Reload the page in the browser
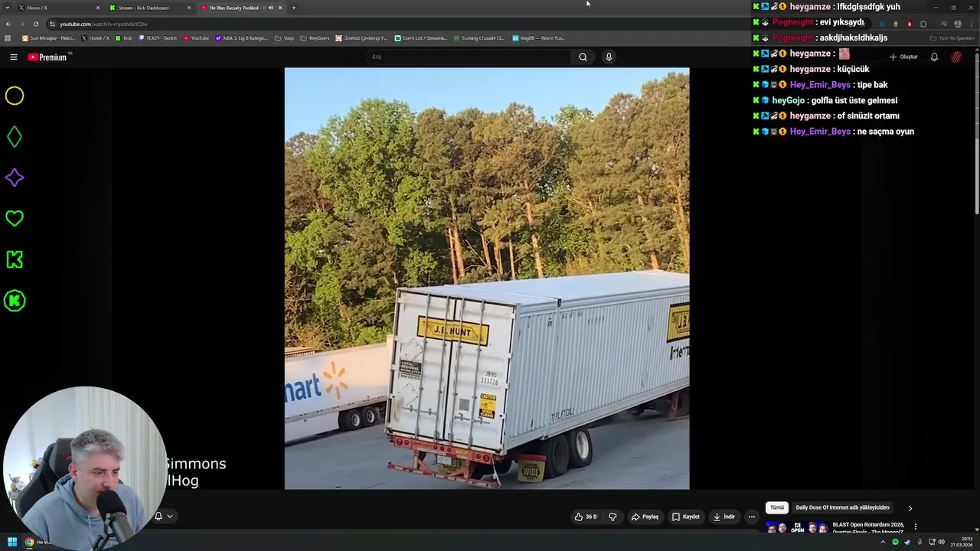980x551 pixels. pos(35,24)
